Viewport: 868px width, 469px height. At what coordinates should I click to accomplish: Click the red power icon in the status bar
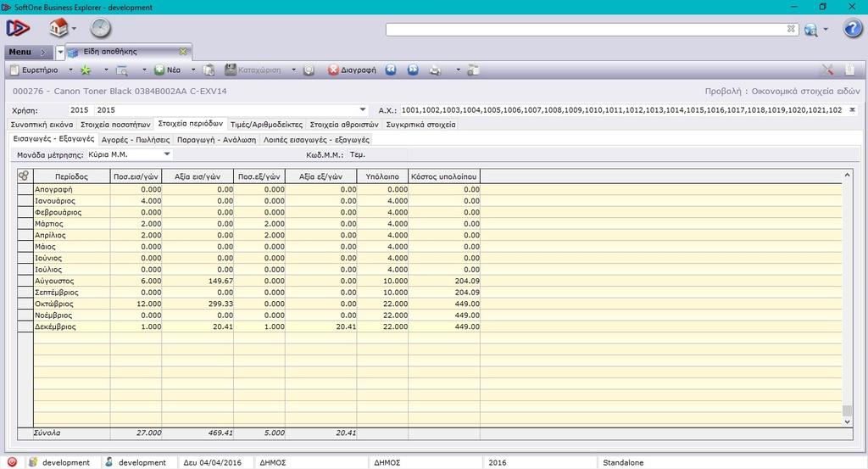click(x=12, y=462)
